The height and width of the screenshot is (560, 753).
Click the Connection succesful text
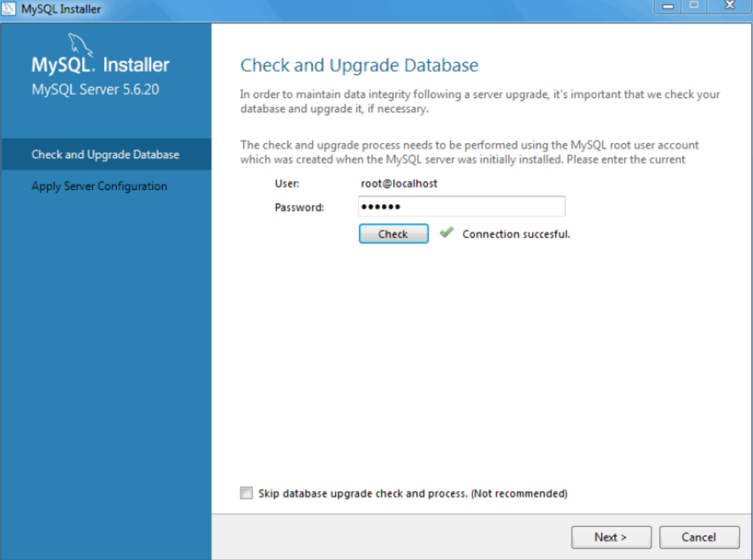516,234
